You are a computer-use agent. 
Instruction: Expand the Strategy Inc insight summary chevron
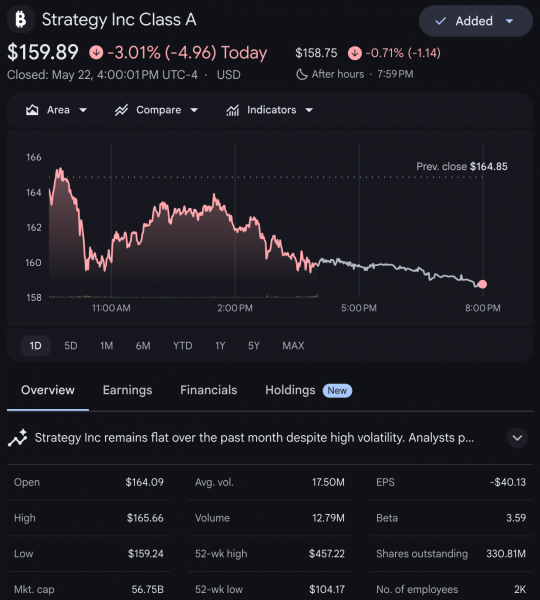pyautogui.click(x=517, y=438)
